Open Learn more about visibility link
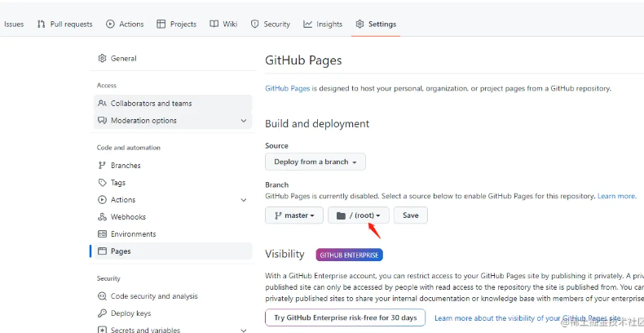Image resolution: width=644 pixels, height=333 pixels. (527, 318)
